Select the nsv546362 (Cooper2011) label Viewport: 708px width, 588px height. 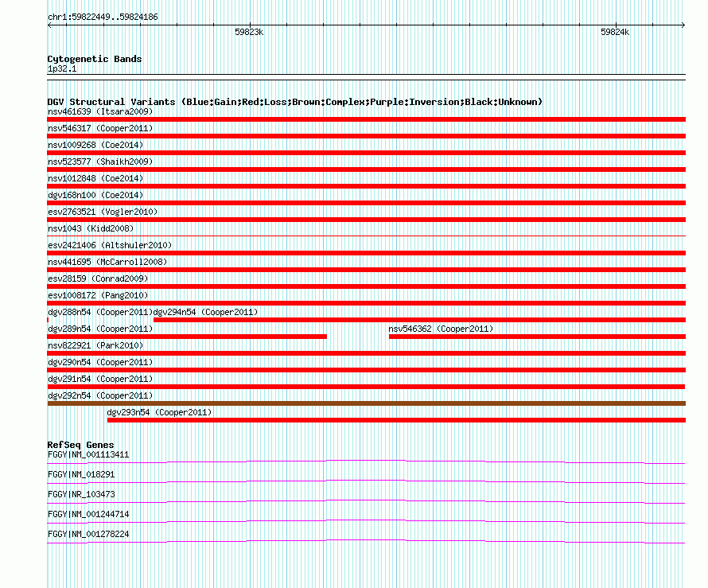click(441, 329)
